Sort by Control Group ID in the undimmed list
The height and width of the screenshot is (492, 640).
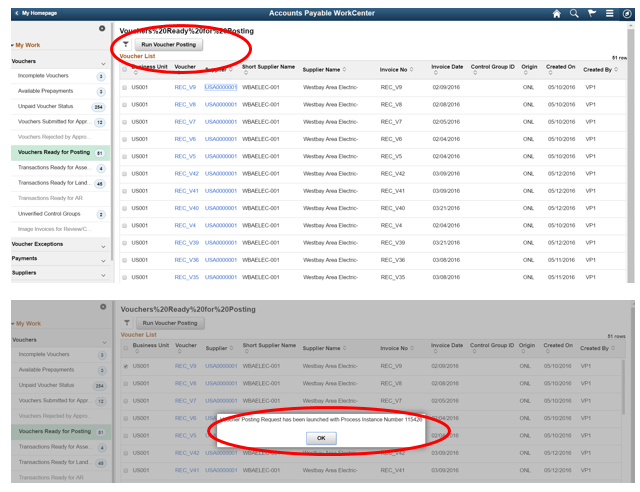coord(493,69)
